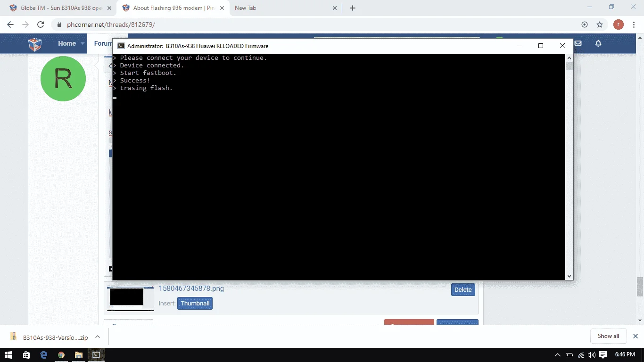644x362 pixels.
Task: Go forward in browser history
Action: pos(25,25)
